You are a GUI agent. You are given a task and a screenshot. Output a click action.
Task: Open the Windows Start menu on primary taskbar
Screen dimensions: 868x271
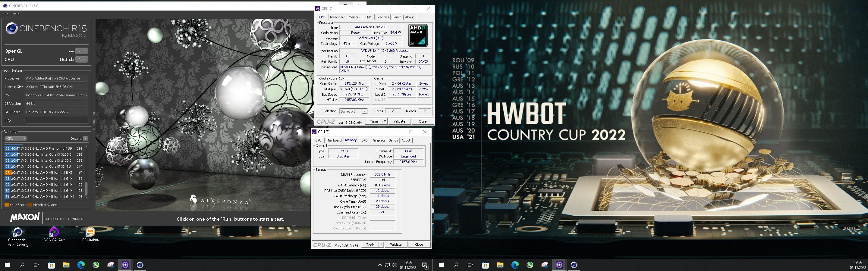tap(7, 265)
